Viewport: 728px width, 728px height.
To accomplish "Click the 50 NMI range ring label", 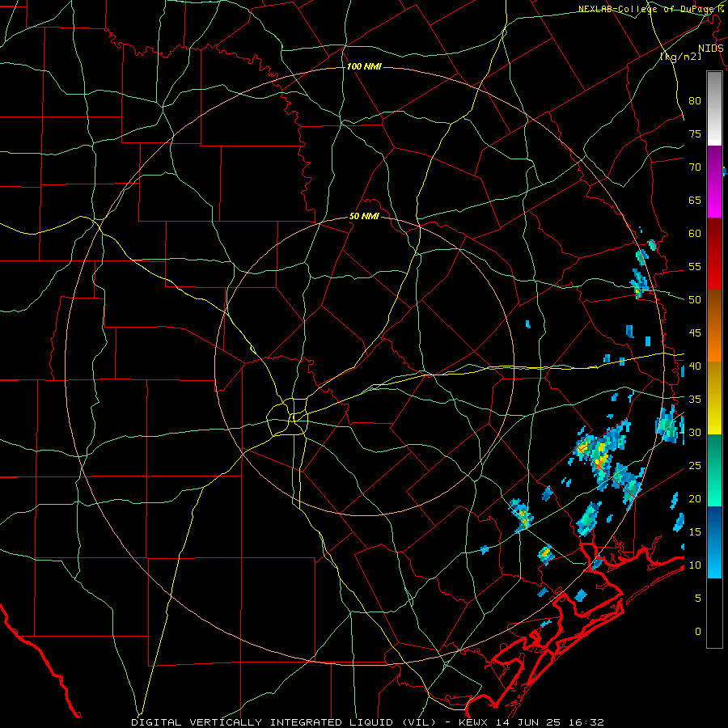I will pyautogui.click(x=364, y=216).
